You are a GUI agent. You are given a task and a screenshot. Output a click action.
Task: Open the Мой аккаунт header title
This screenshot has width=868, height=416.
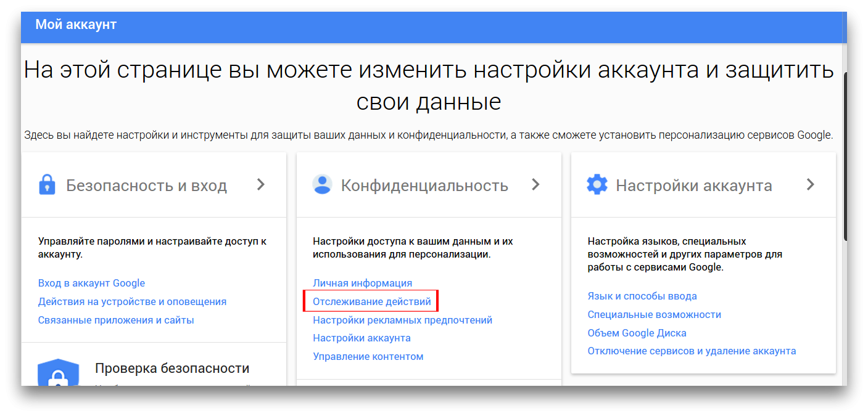(76, 25)
